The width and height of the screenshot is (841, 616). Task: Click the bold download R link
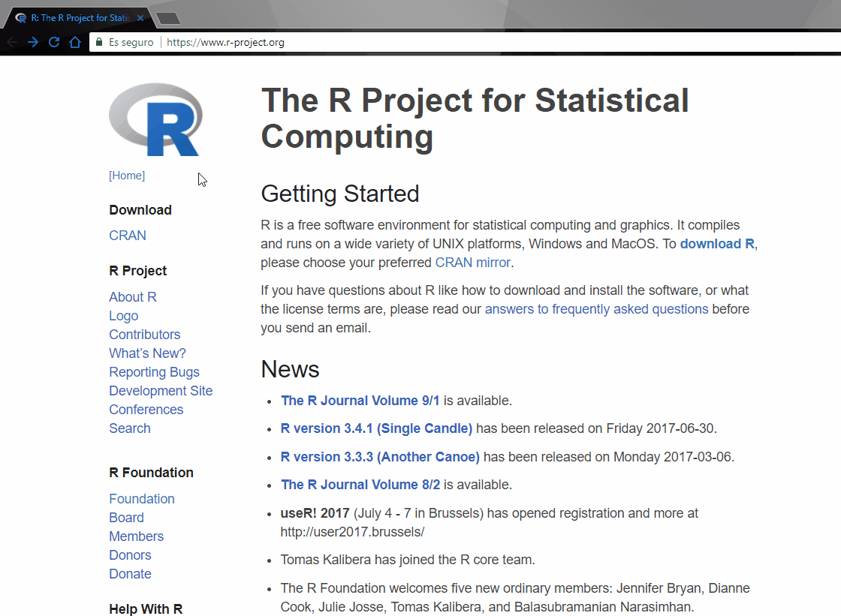(718, 244)
